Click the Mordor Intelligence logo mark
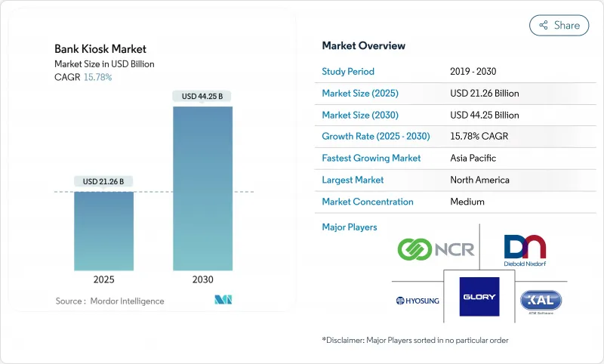 (223, 300)
